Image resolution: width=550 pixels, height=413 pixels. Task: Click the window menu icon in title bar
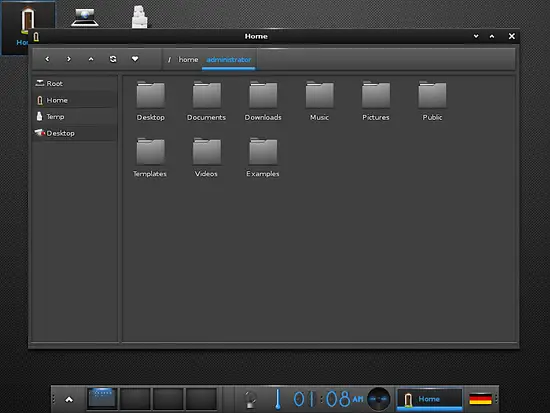coord(36,36)
